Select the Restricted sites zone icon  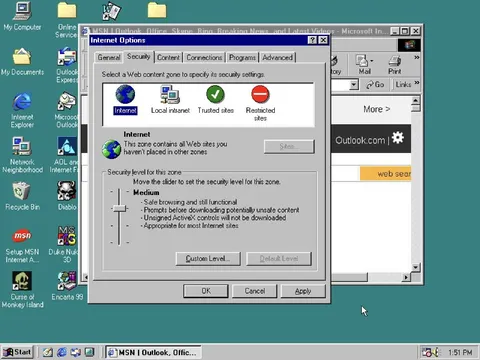point(260,94)
